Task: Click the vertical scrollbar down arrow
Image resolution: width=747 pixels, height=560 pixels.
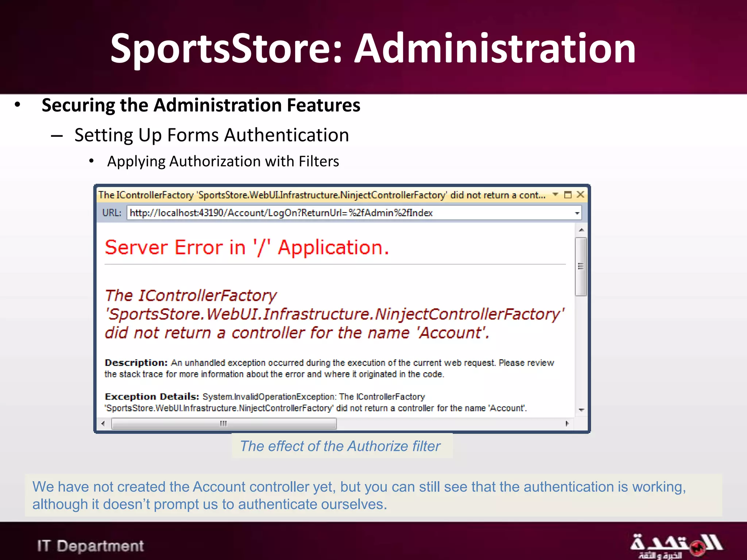Action: pyautogui.click(x=581, y=410)
